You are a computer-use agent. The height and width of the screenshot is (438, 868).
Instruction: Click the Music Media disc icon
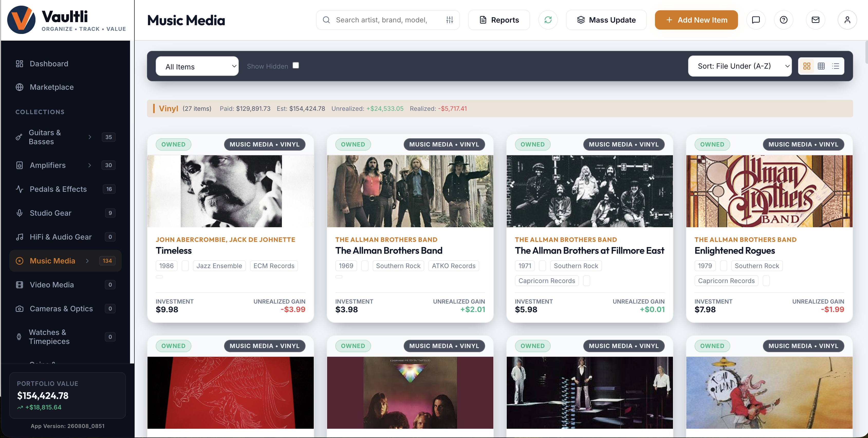pos(20,261)
